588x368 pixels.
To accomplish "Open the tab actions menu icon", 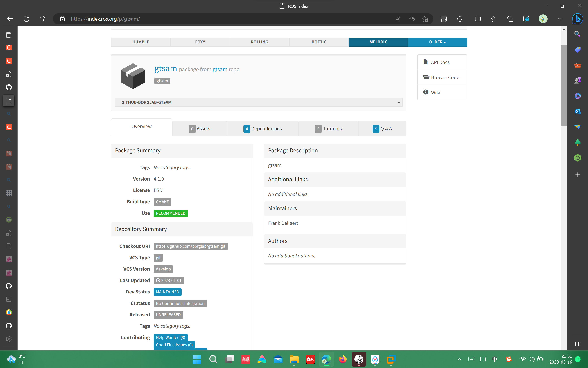I will pyautogui.click(x=8, y=35).
